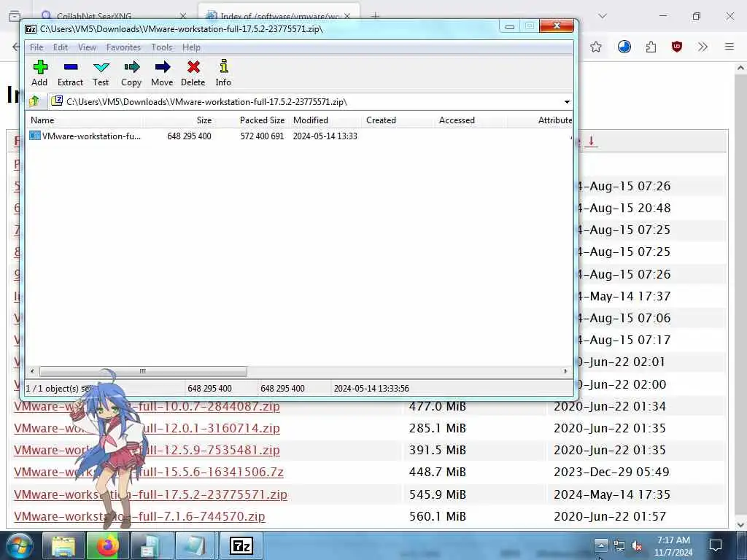This screenshot has width=747, height=560.
Task: Click the clock showing 7:17 AM
Action: tap(673, 545)
